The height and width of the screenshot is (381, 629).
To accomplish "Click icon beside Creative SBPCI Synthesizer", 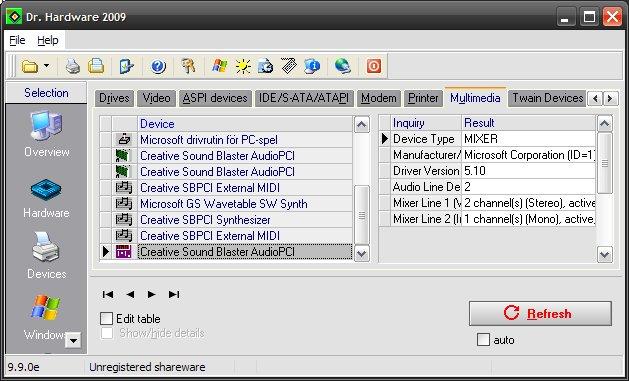I will point(124,220).
